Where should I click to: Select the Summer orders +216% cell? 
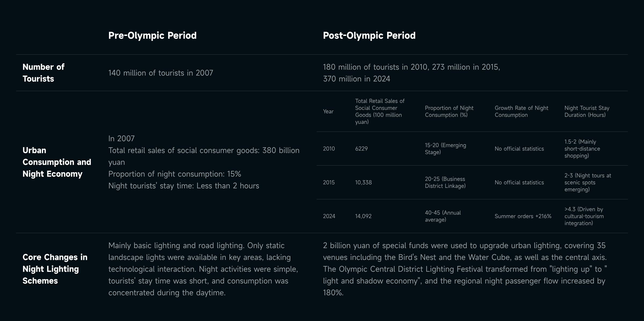pos(523,216)
